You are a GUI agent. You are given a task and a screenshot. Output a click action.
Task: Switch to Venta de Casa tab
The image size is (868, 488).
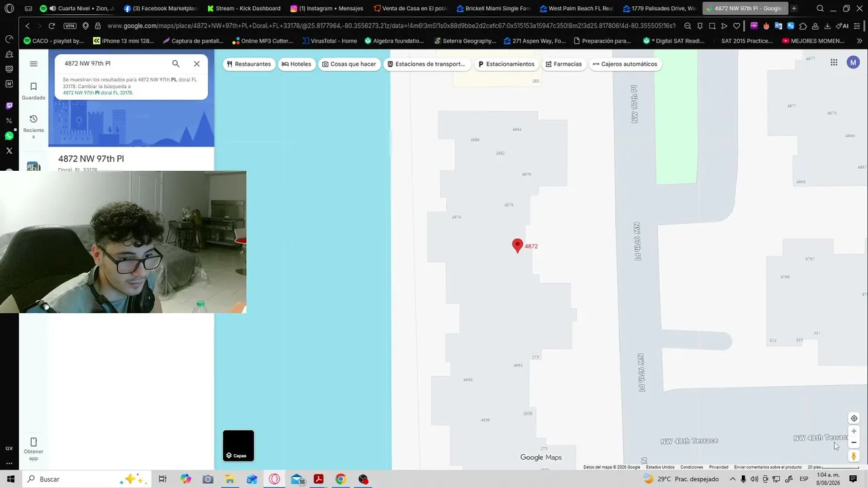pyautogui.click(x=410, y=9)
